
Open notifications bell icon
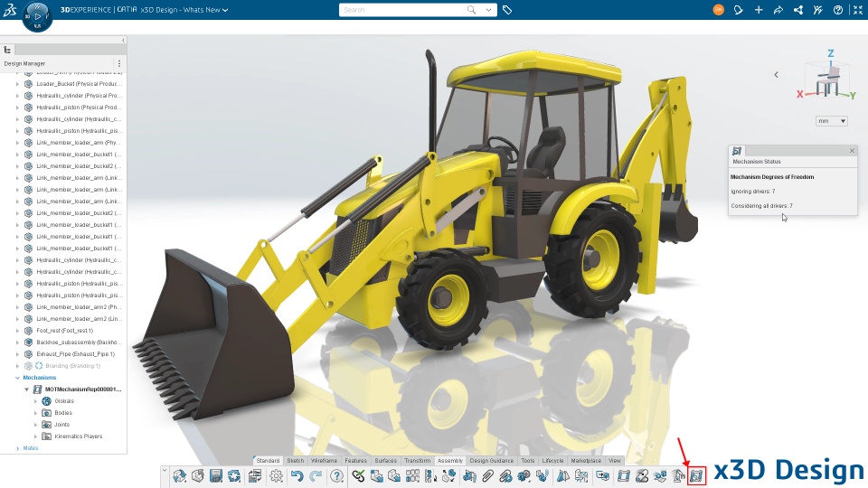click(x=739, y=10)
